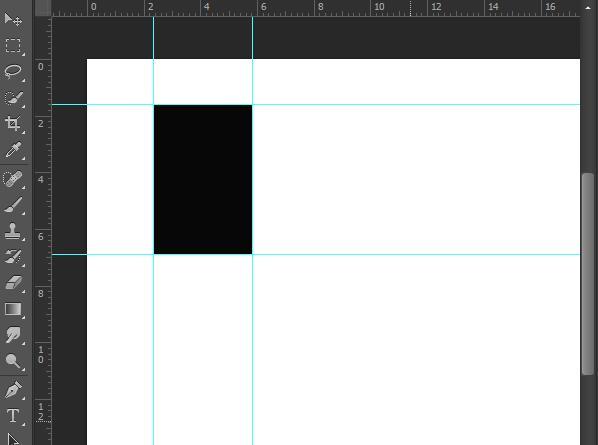Select the History Brush tool
Screen dimensions: 598x445
(13, 257)
